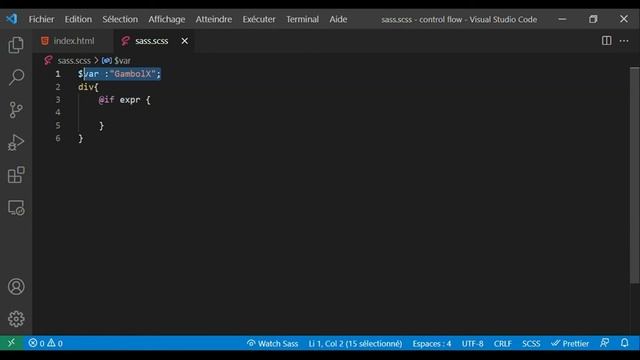
Task: Switch to the index.html tab
Action: pos(72,41)
